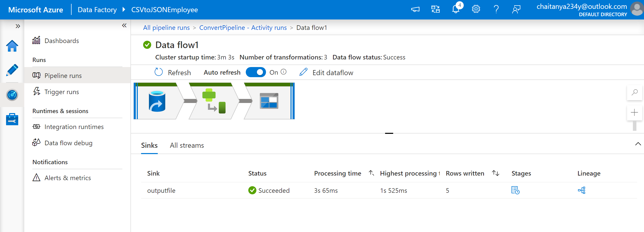Viewport: 644px width, 232px height.
Task: Click the Sink column header
Action: click(153, 173)
